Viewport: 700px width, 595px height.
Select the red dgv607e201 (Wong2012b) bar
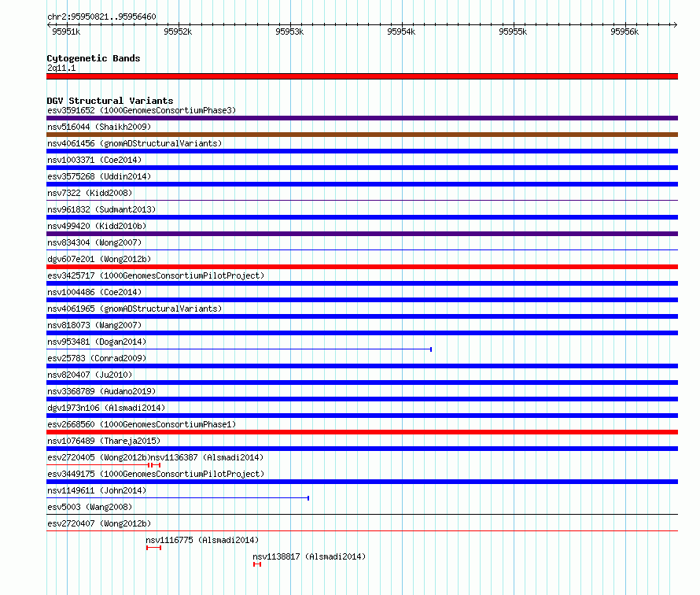[x=362, y=267]
